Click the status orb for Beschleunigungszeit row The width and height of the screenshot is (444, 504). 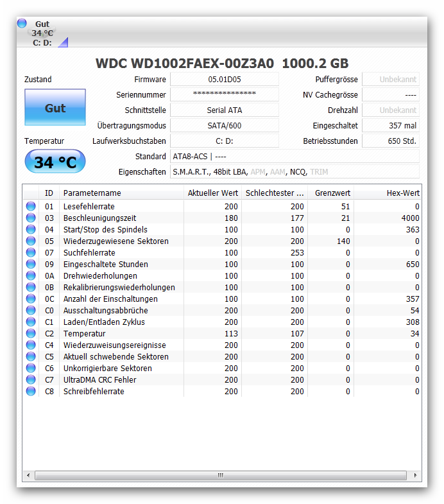[31, 218]
